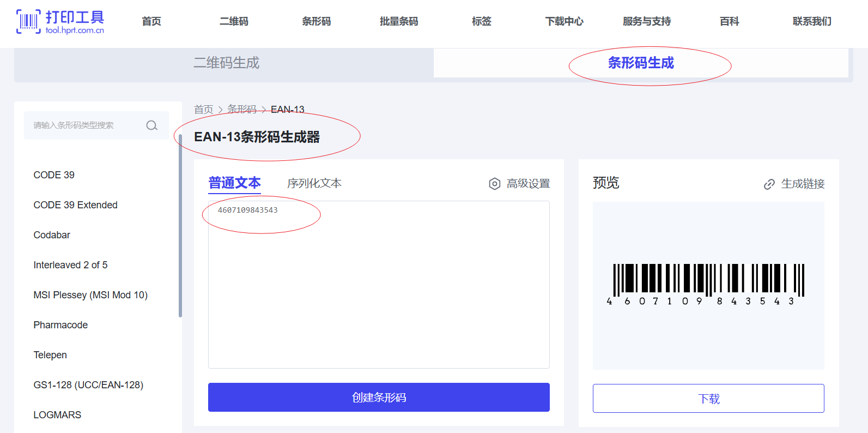
Task: Select CODE 39 barcode type
Action: pos(54,175)
